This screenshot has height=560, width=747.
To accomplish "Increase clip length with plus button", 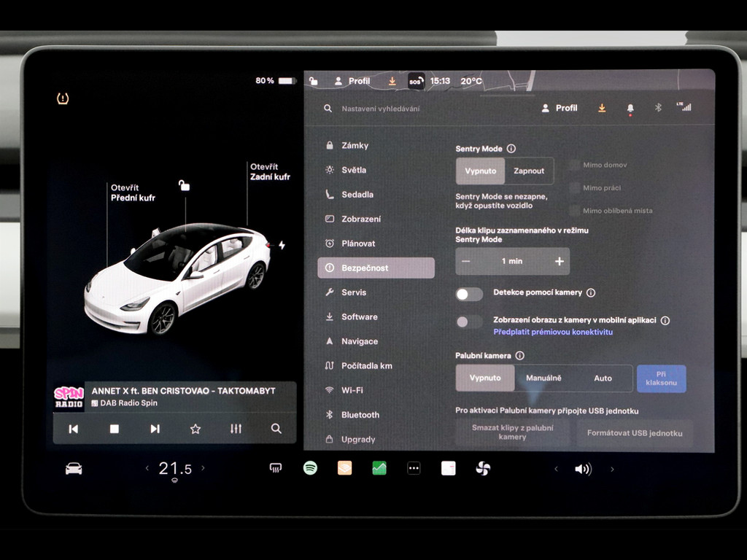I will click(x=560, y=262).
